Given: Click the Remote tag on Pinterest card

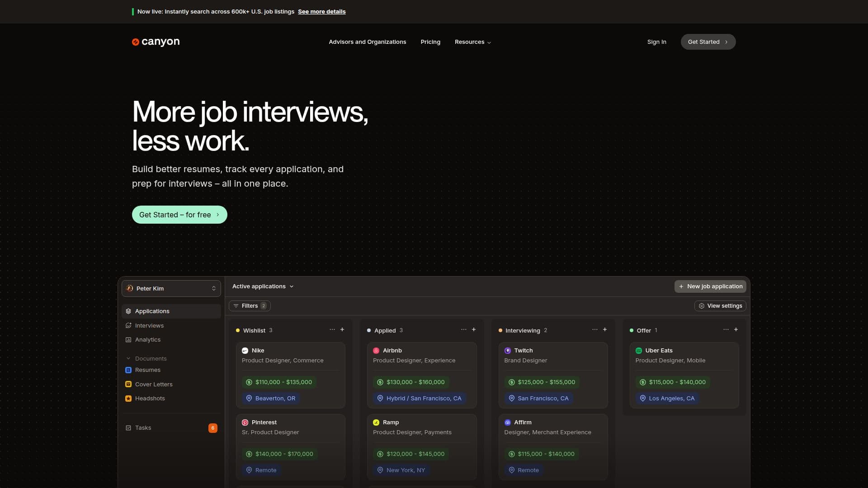Looking at the screenshot, I should [x=261, y=470].
